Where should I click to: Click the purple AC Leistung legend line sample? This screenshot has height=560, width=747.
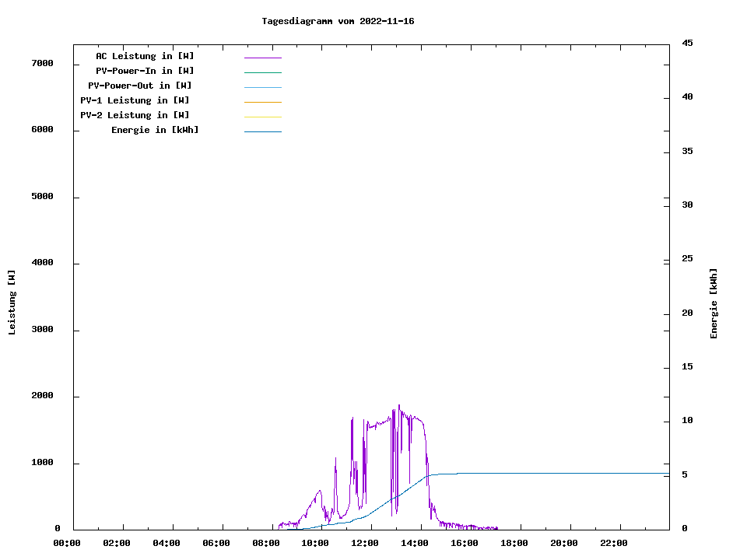click(x=262, y=58)
